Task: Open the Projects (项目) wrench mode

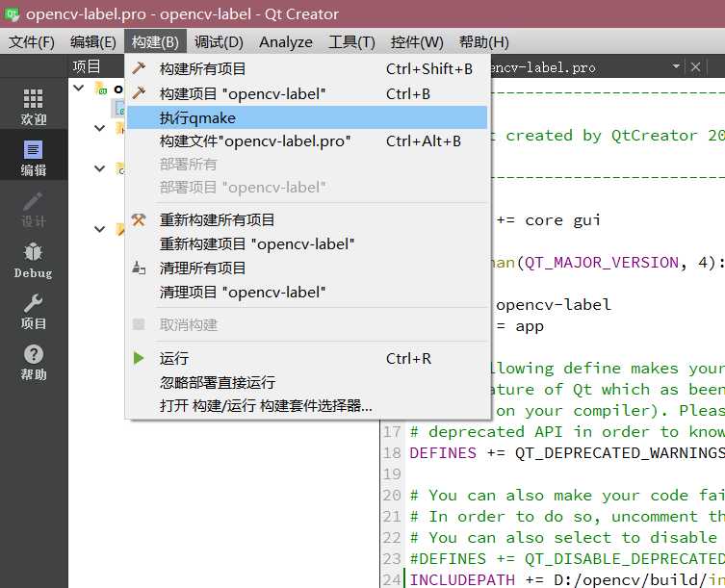Action: tap(34, 311)
